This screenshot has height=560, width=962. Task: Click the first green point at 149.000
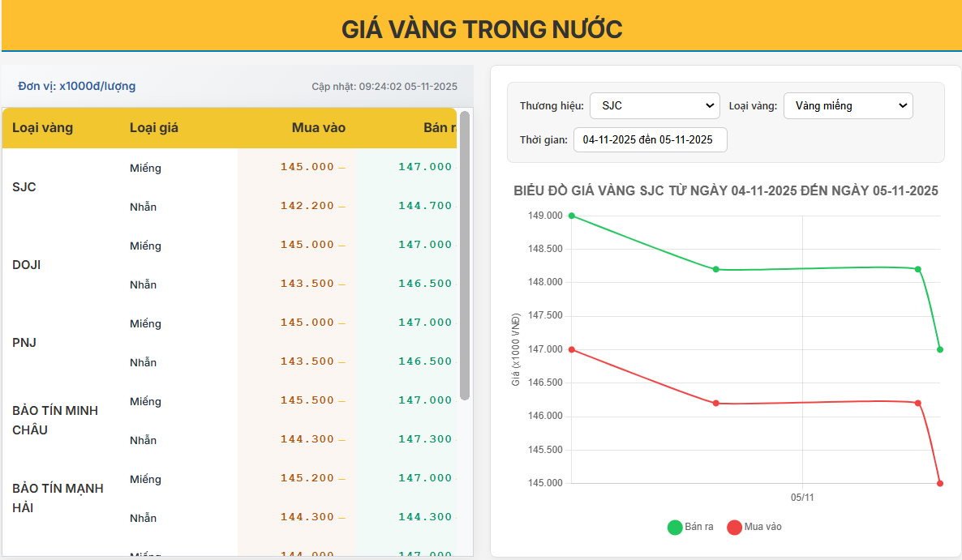[572, 216]
